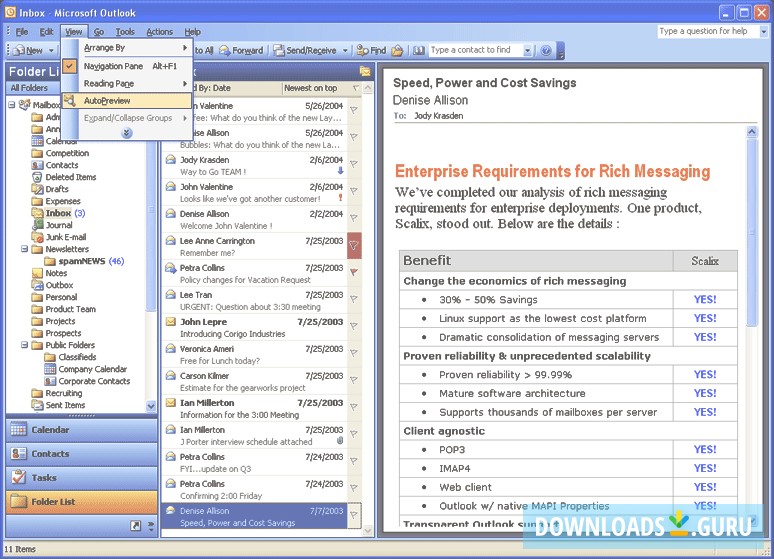Click the Folder List pane button

pyautogui.click(x=81, y=502)
